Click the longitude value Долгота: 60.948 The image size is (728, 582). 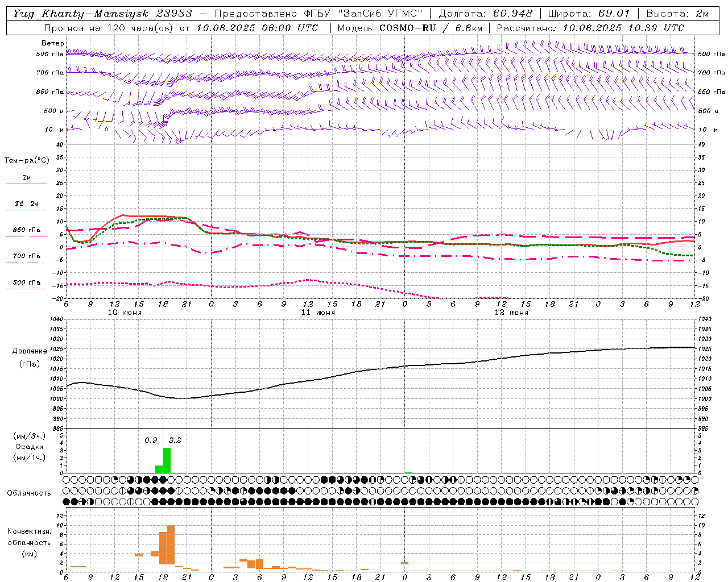coord(486,14)
